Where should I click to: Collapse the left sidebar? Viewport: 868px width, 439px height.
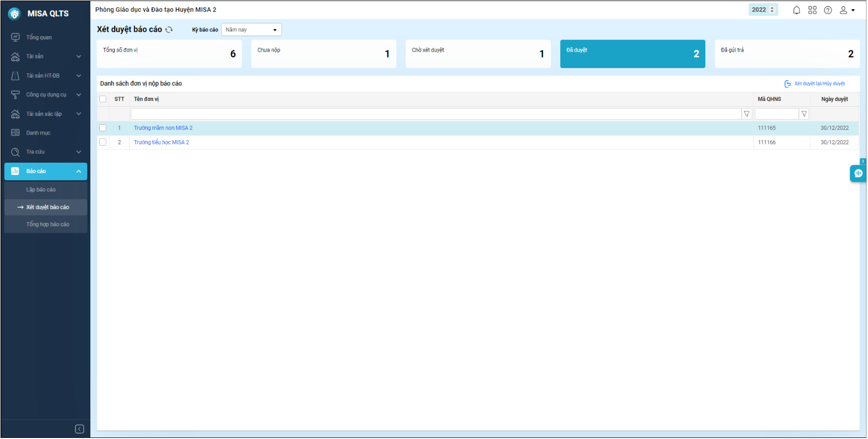80,429
